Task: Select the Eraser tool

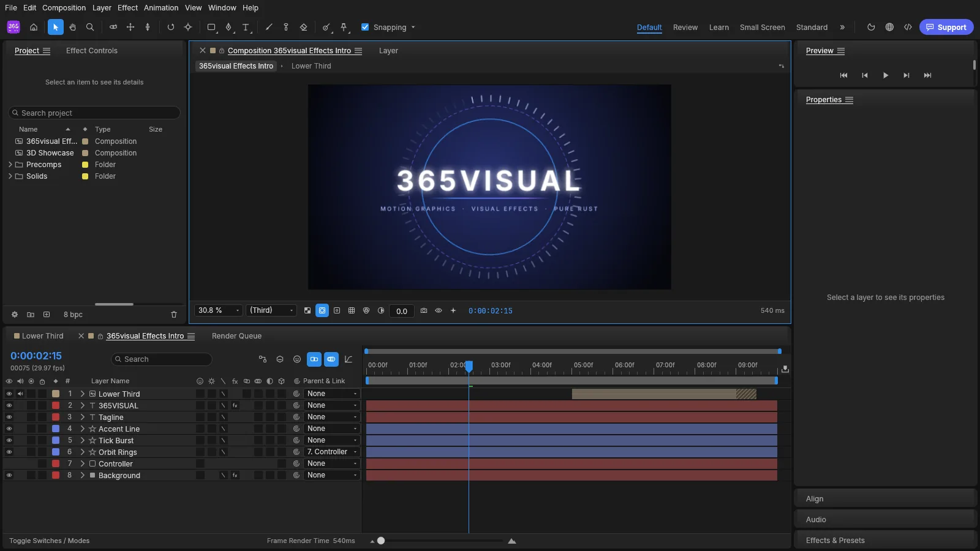Action: pyautogui.click(x=303, y=27)
